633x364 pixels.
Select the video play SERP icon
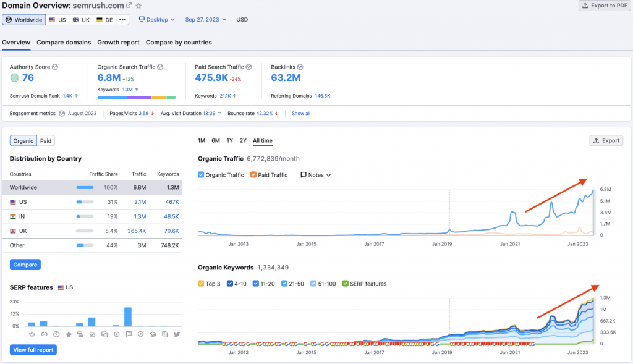coord(117,334)
